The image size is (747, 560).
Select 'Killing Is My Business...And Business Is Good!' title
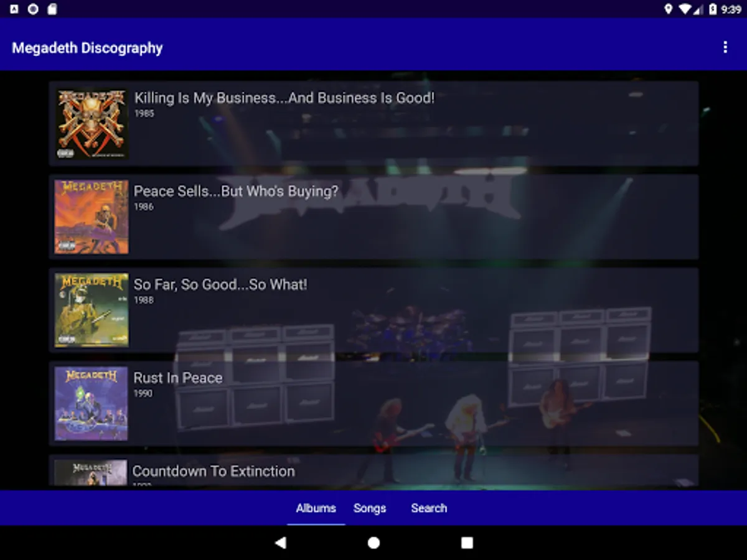[284, 98]
